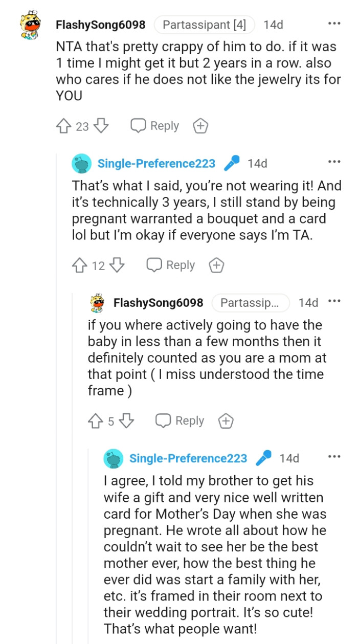Click the reply bubble icon on the bottom reply
Image resolution: width=358 pixels, height=644 pixels.
(x=165, y=420)
